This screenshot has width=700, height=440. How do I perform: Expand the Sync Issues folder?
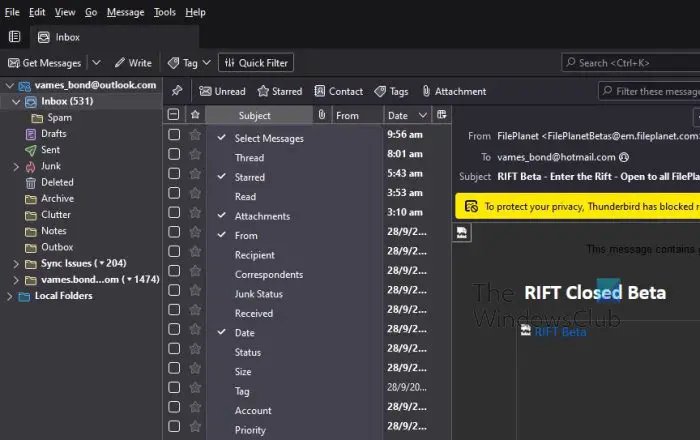(x=16, y=263)
